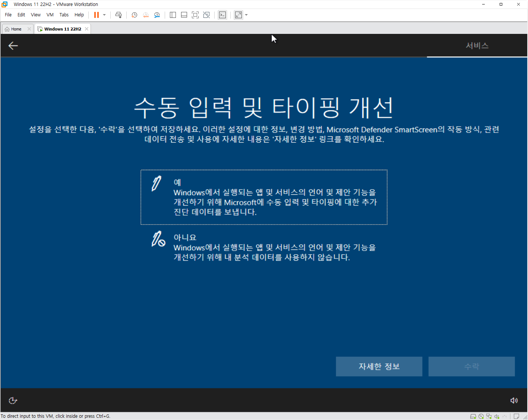Screen dimensions: 528x420
Task: Open the console view button
Action: [222, 15]
